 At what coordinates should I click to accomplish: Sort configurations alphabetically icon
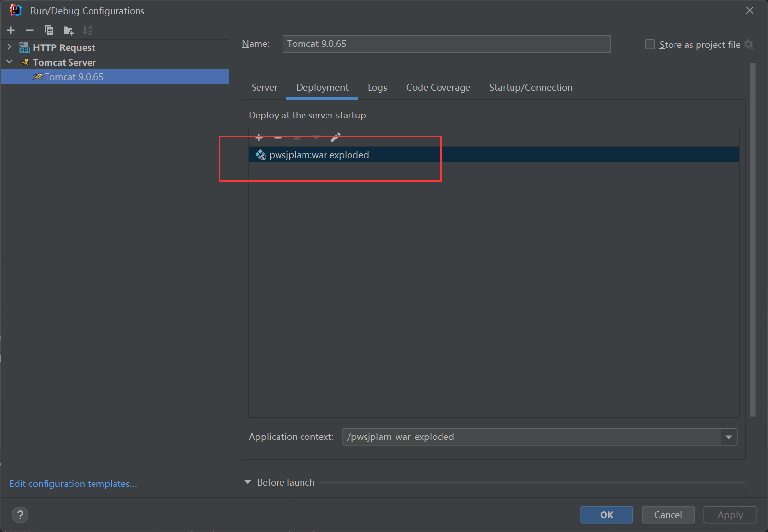point(87,30)
